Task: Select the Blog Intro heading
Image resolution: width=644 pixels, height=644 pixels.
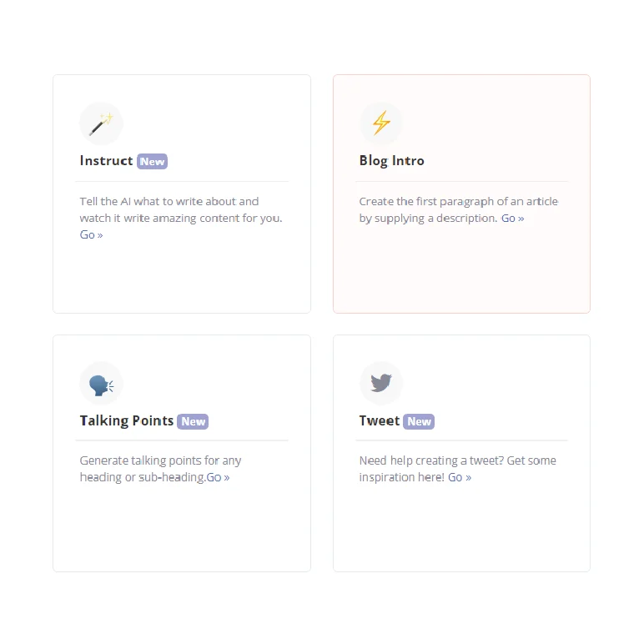Action: [391, 161]
